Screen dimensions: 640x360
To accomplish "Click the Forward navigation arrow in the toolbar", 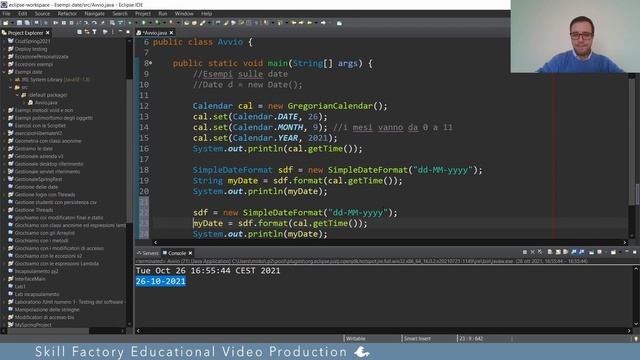I will 323,23.
